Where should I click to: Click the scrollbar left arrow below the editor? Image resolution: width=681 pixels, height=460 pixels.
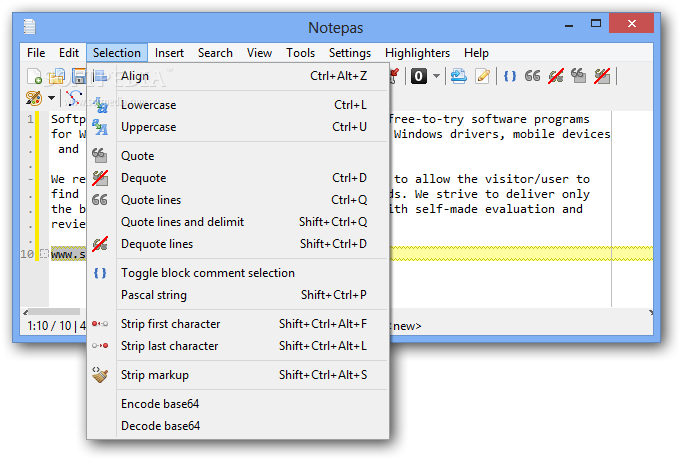[x=26, y=312]
